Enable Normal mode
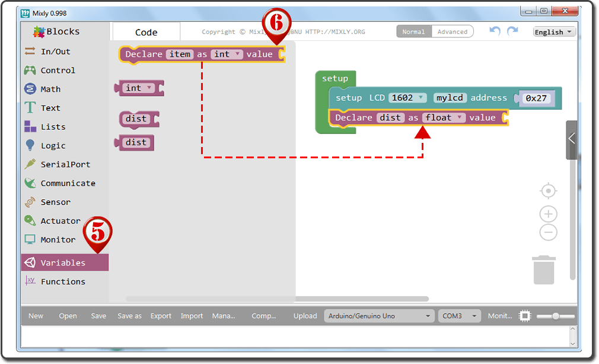The image size is (599, 364). 413,31
